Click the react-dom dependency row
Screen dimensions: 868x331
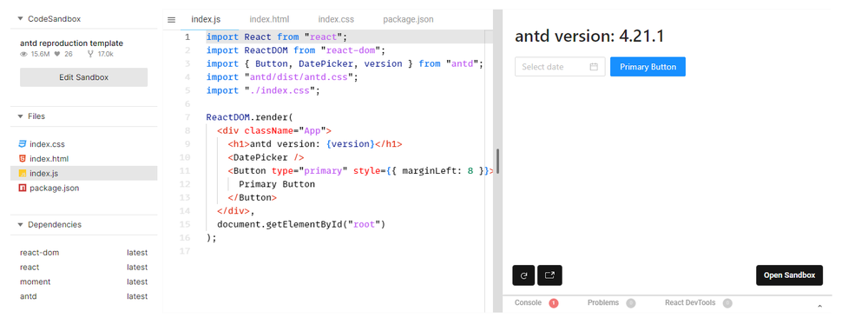tap(83, 253)
